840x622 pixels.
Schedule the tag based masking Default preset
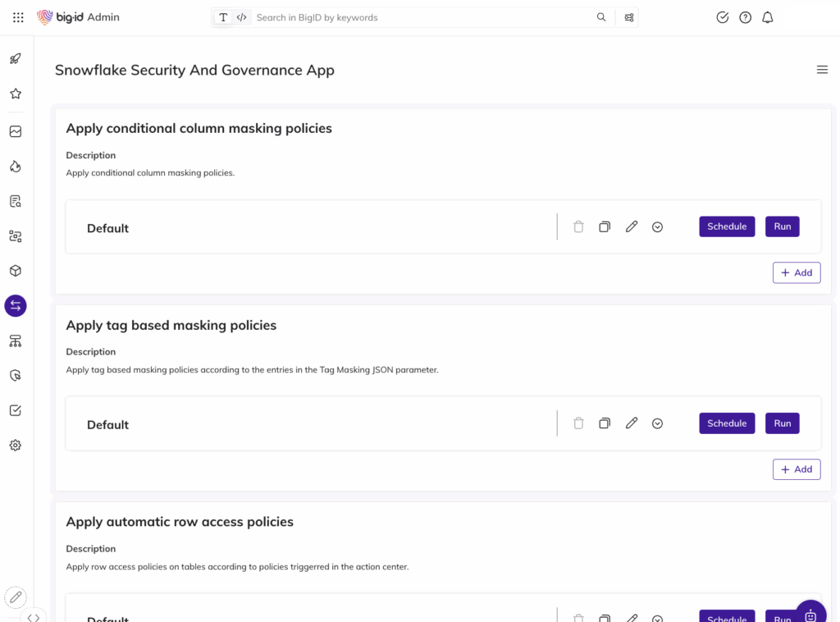pos(727,423)
